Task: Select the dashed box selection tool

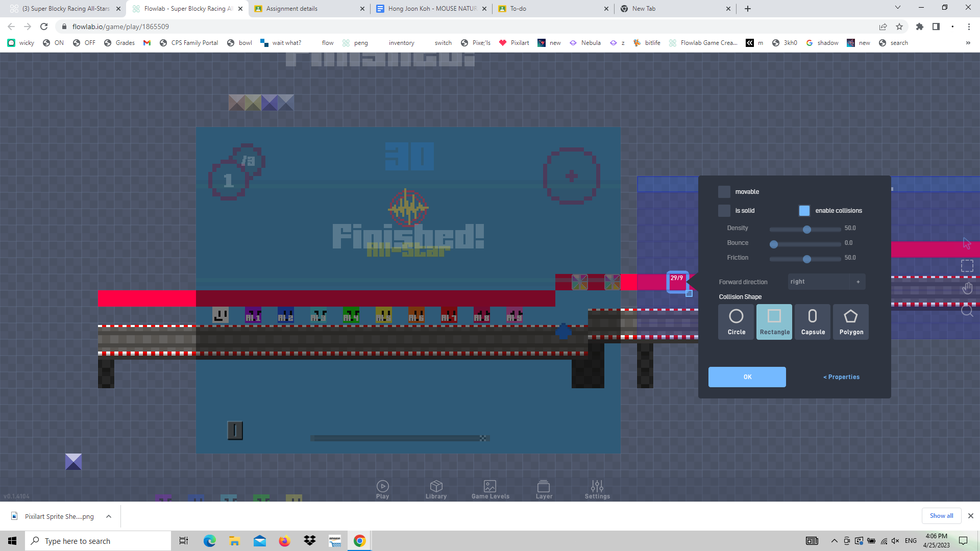Action: 967,266
